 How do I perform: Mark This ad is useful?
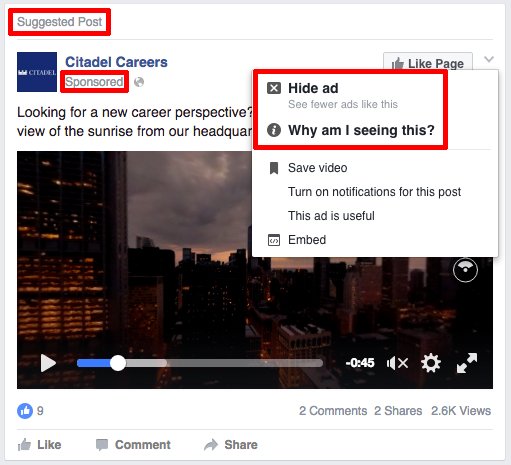331,216
